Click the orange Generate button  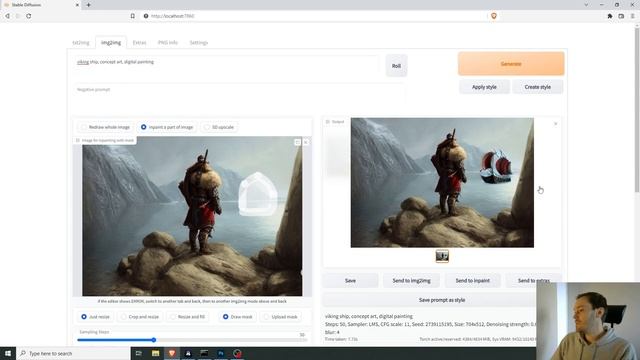(x=511, y=64)
